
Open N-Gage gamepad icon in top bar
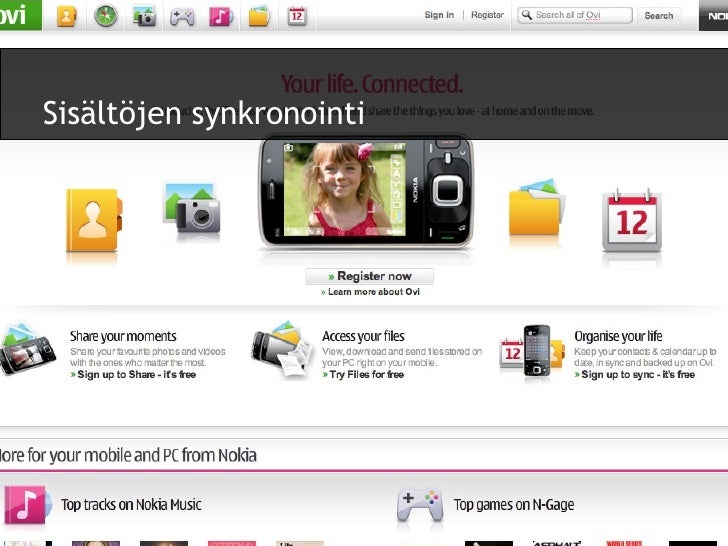point(182,17)
